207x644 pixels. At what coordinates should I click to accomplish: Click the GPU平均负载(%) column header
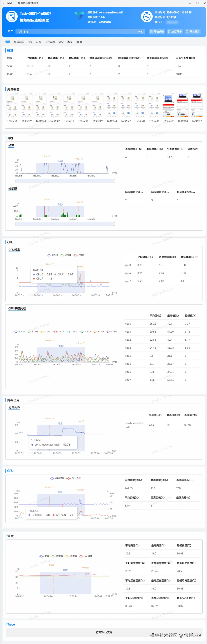click(x=185, y=58)
